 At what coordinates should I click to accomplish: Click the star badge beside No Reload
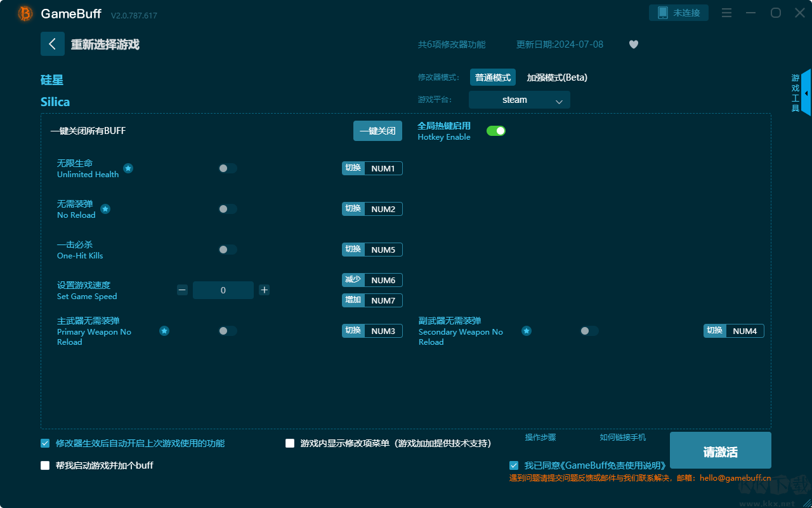(105, 209)
